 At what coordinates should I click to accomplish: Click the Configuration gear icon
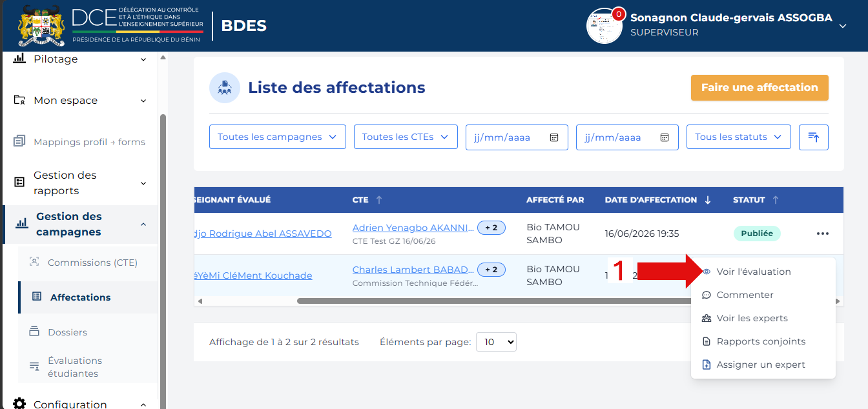(x=19, y=404)
